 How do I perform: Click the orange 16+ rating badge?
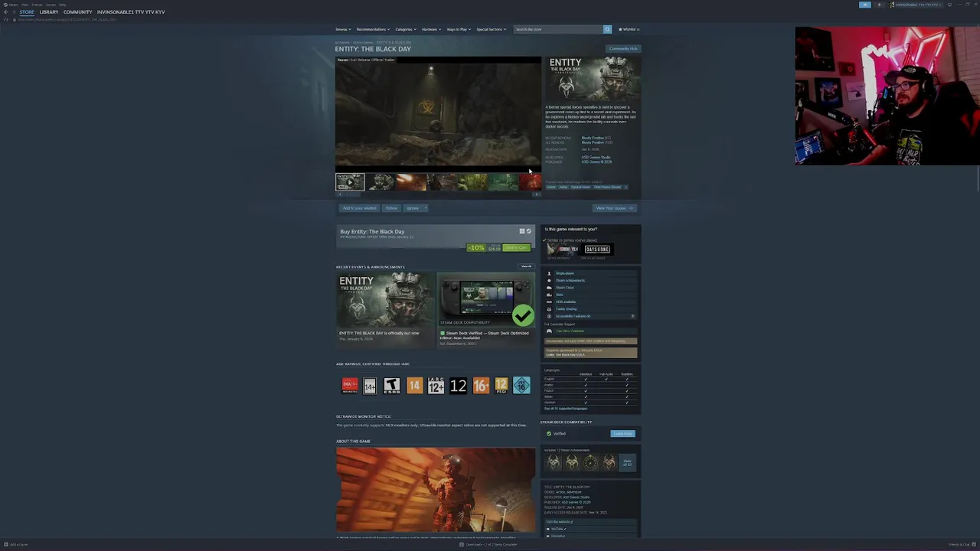481,386
